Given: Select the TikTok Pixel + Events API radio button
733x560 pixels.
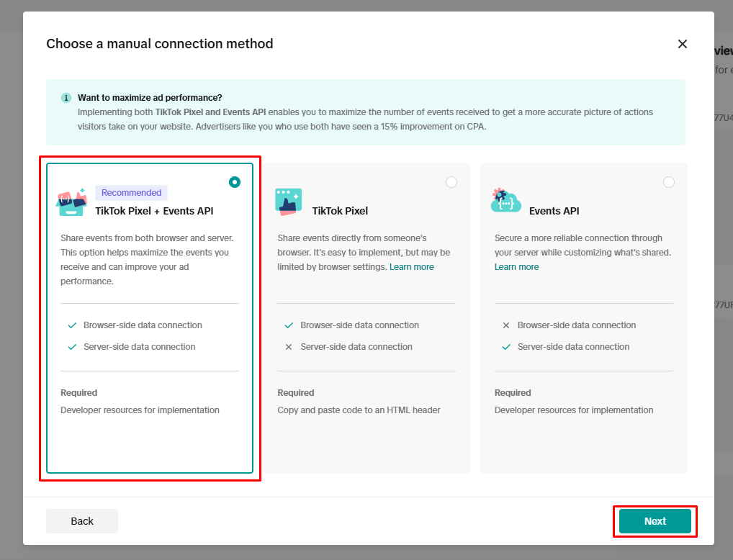Looking at the screenshot, I should [235, 182].
